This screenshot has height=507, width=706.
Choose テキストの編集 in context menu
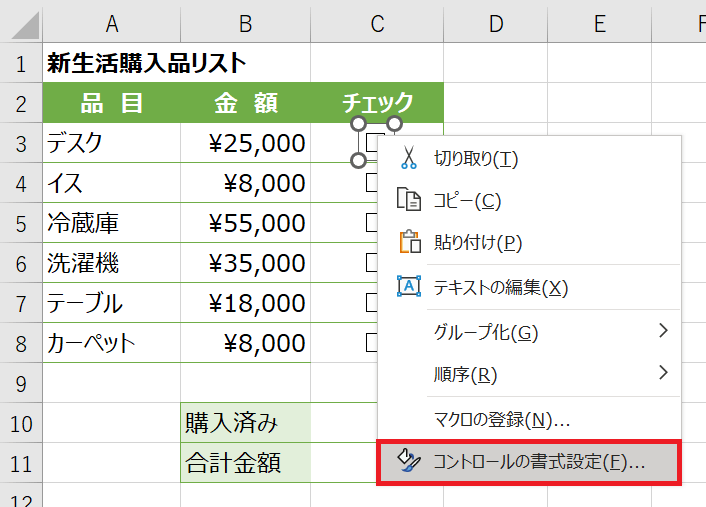[x=500, y=287]
